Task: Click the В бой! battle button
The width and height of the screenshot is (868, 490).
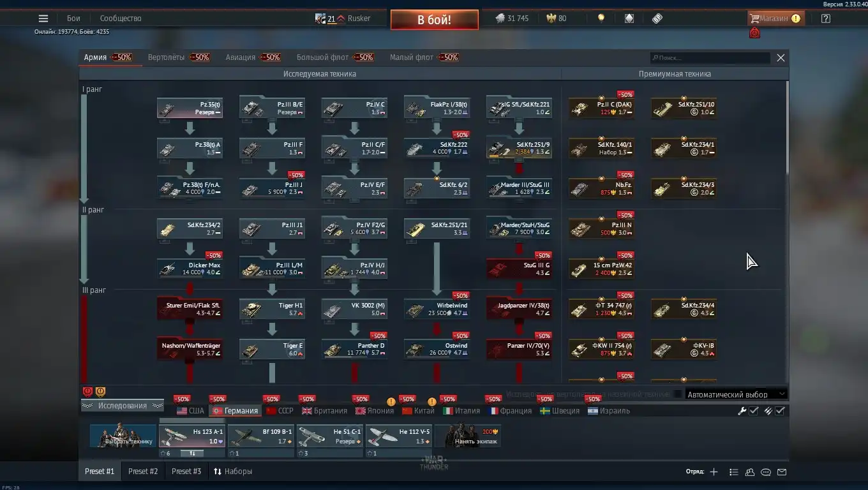Action: pos(434,20)
